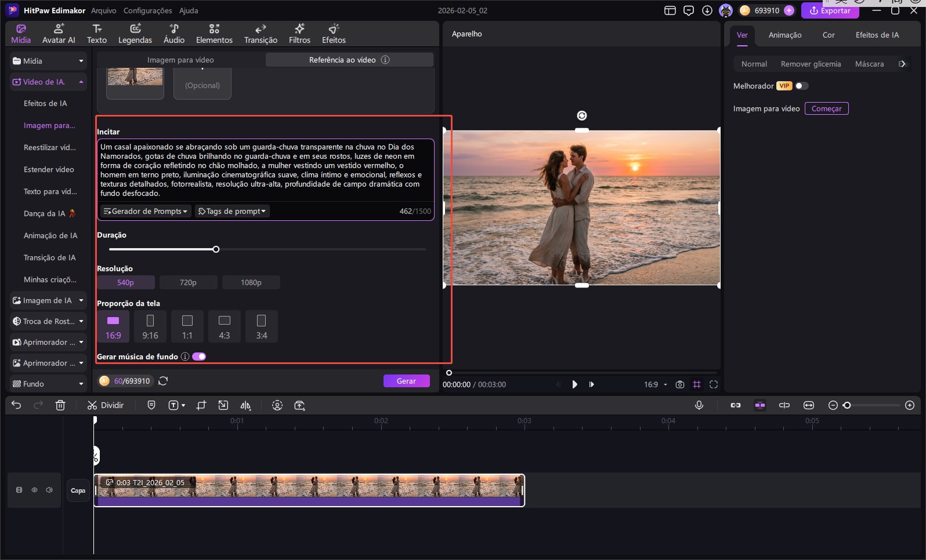Expand the Tags de prompt dropdown

(232, 211)
